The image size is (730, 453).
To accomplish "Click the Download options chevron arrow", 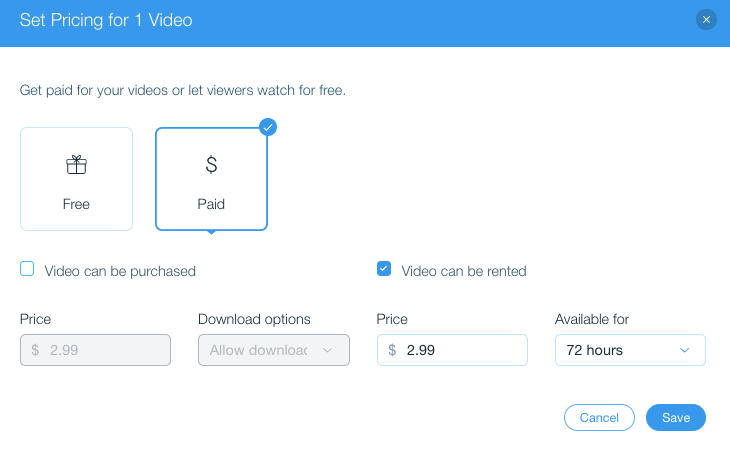I will pyautogui.click(x=327, y=350).
